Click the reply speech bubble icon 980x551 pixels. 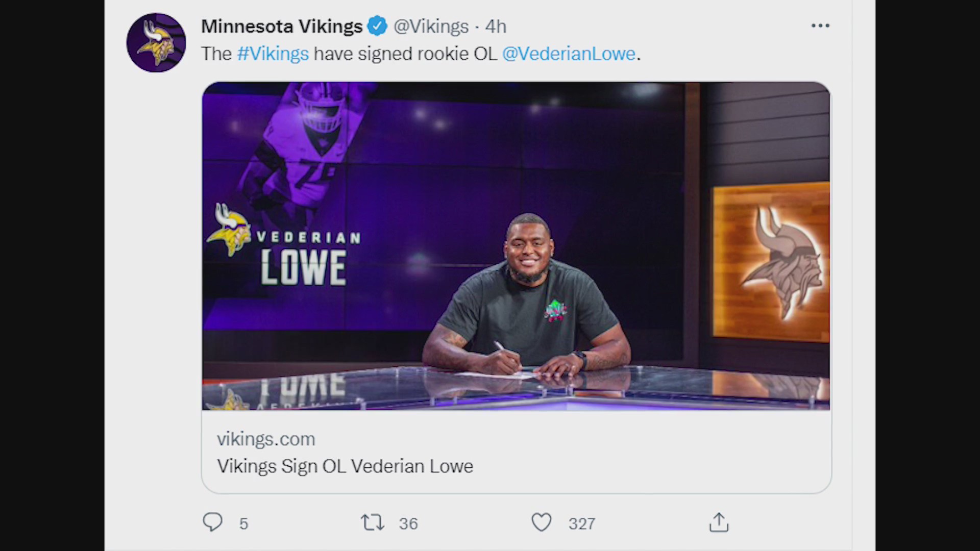(213, 522)
